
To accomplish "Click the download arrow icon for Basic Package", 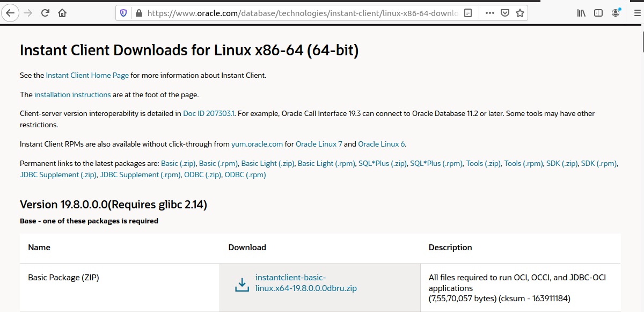I will coord(242,285).
